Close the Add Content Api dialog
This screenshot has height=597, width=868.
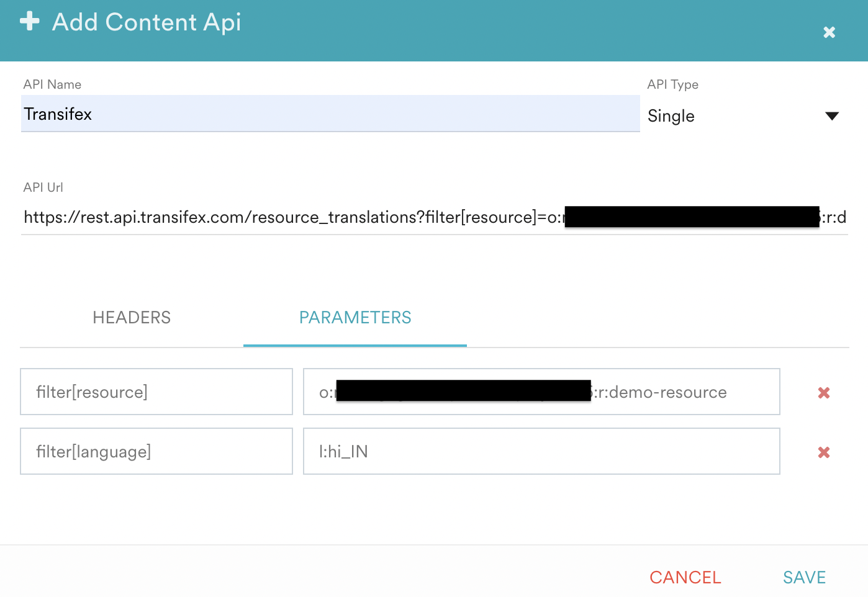click(829, 32)
